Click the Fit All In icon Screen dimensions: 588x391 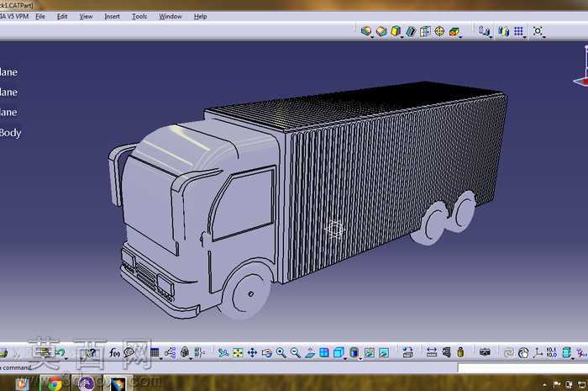(238, 352)
